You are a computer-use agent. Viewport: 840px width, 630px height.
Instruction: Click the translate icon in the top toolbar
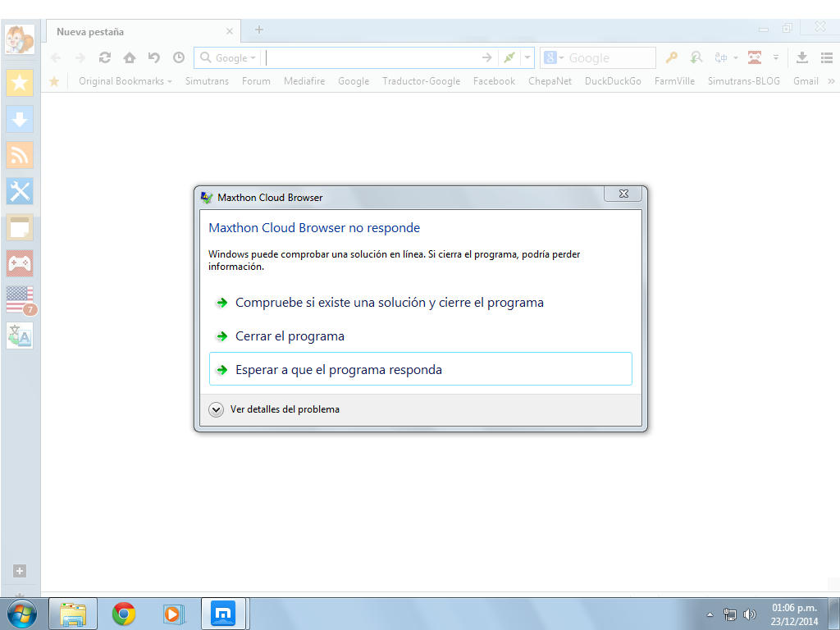coord(721,57)
